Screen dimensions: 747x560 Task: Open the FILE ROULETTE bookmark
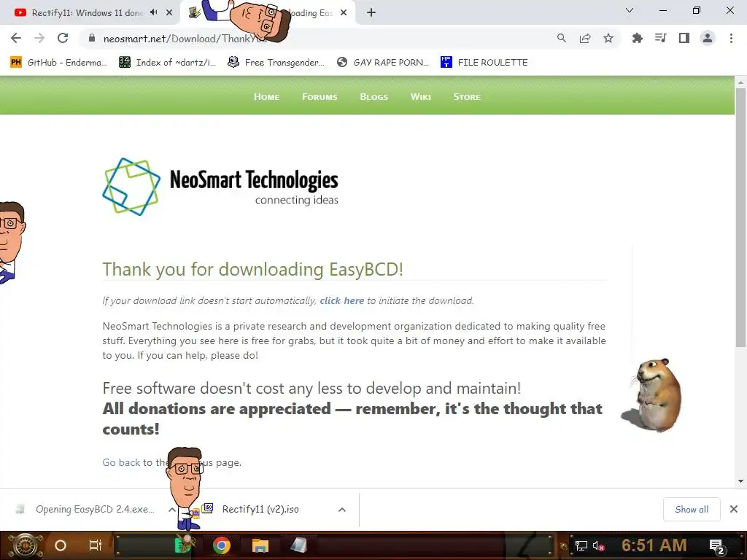[484, 63]
